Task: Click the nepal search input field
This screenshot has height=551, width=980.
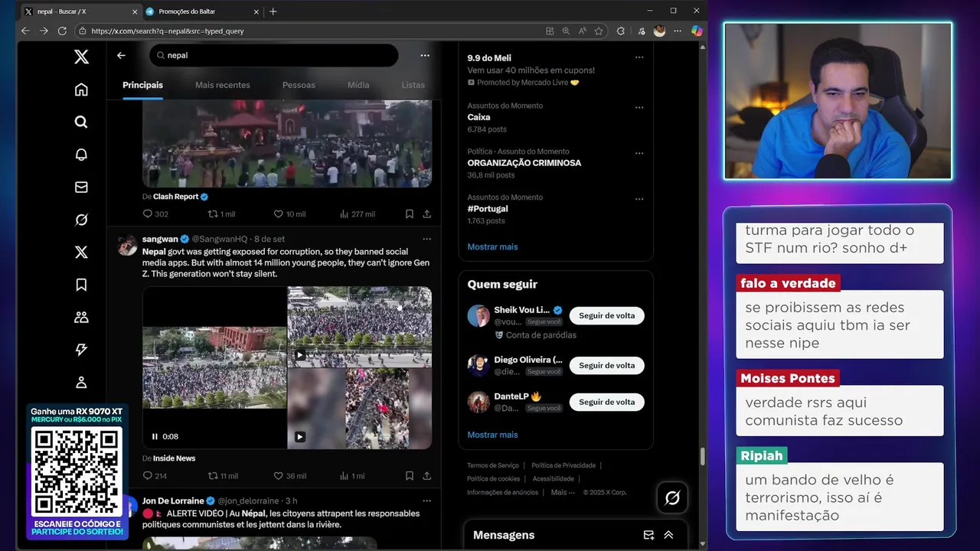Action: [274, 55]
